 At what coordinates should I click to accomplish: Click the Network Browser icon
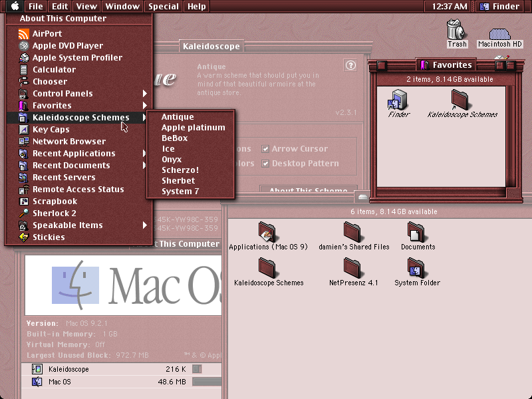tap(23, 142)
